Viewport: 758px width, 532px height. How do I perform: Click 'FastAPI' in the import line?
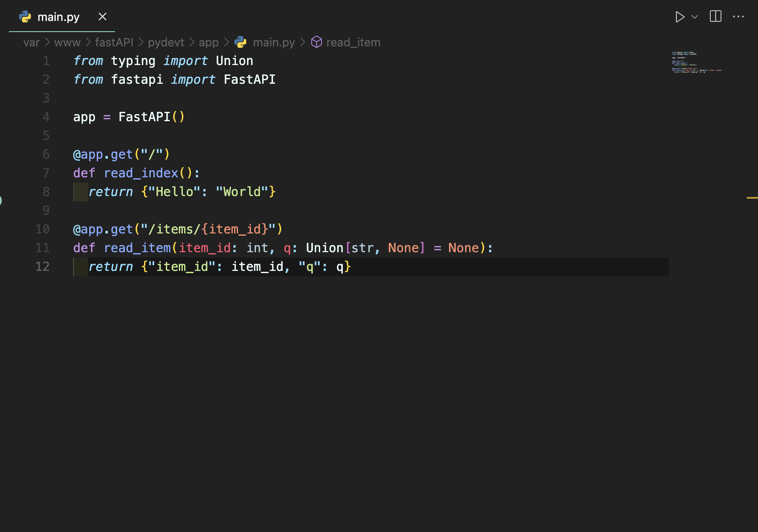tap(250, 79)
